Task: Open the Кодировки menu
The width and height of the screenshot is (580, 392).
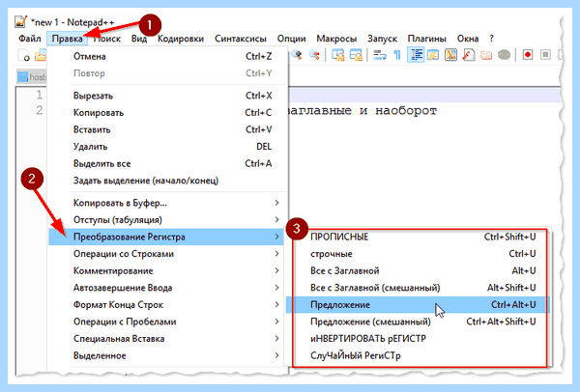Action: click(x=181, y=39)
